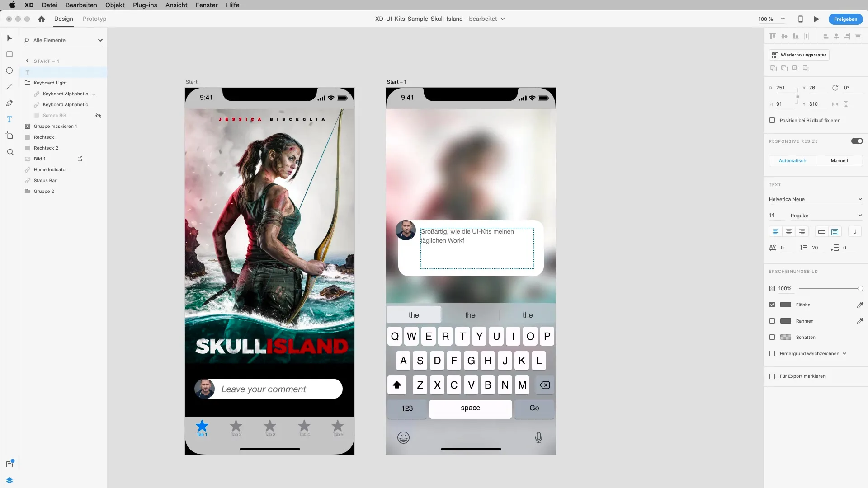868x488 pixels.
Task: Show the hidden Screen BG layer
Action: tap(98, 116)
